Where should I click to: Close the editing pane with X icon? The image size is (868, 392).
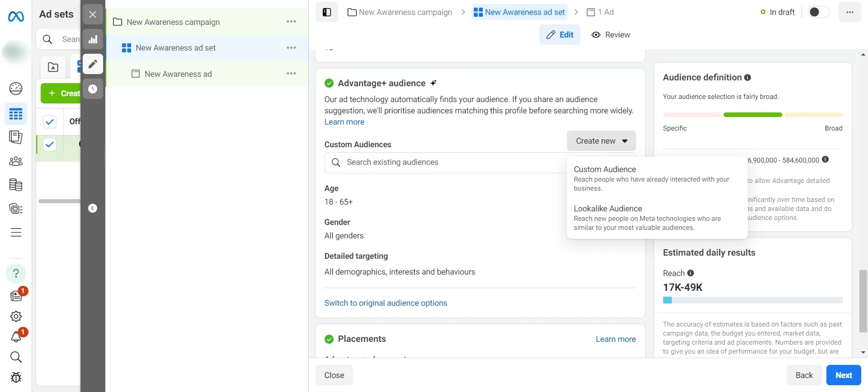point(93,14)
